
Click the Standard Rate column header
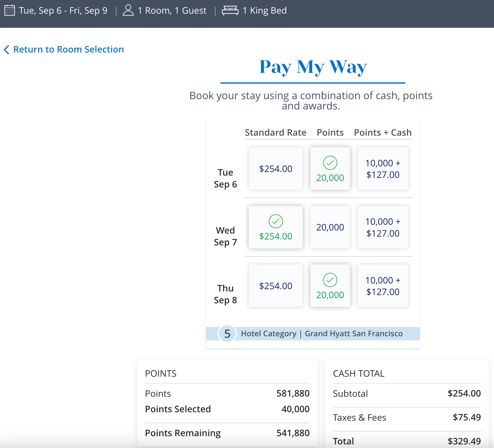point(276,132)
